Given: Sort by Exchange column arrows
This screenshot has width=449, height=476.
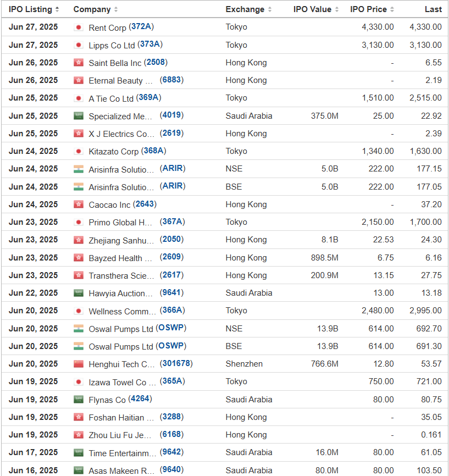Looking at the screenshot, I should (x=270, y=9).
